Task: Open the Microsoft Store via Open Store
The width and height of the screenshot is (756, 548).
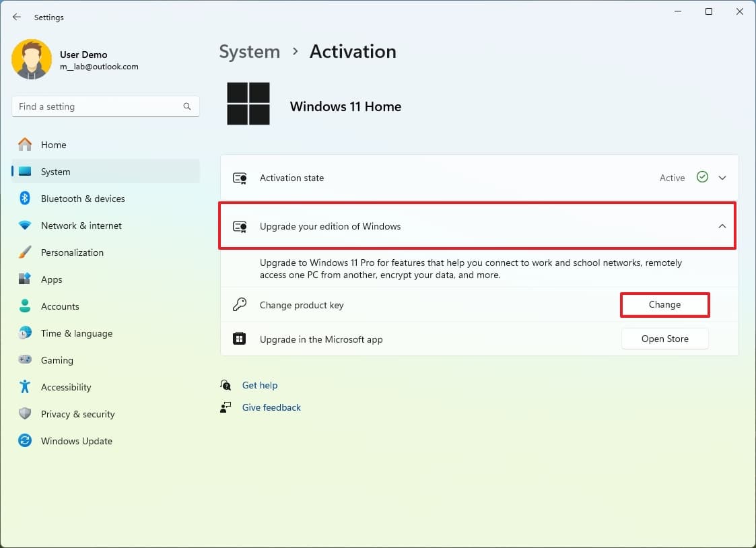Action: click(664, 339)
